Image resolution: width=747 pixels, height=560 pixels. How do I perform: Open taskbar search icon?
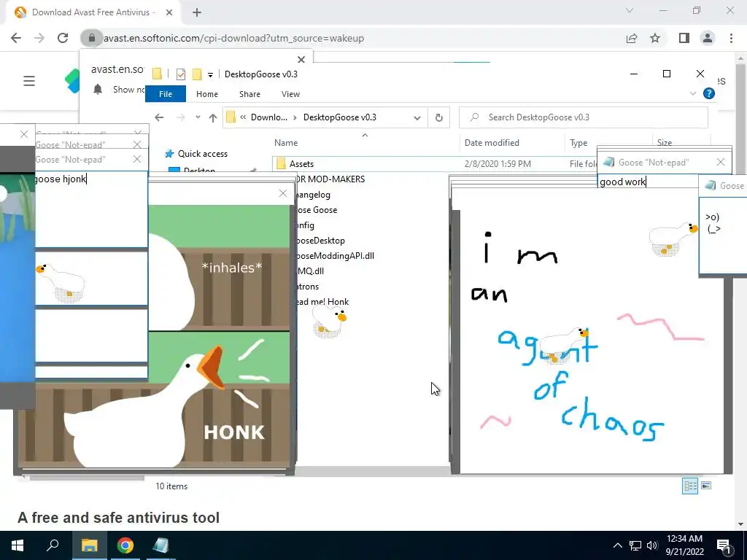[x=53, y=545]
